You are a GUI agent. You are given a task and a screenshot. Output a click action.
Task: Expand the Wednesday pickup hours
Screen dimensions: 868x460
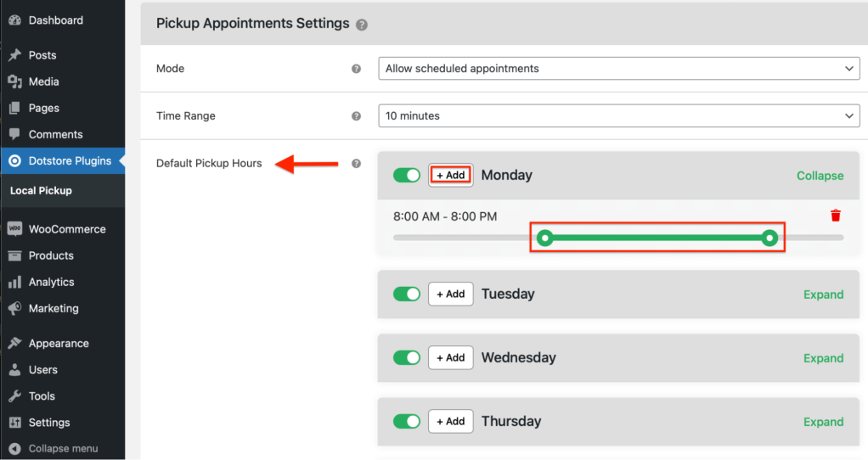[x=823, y=358]
